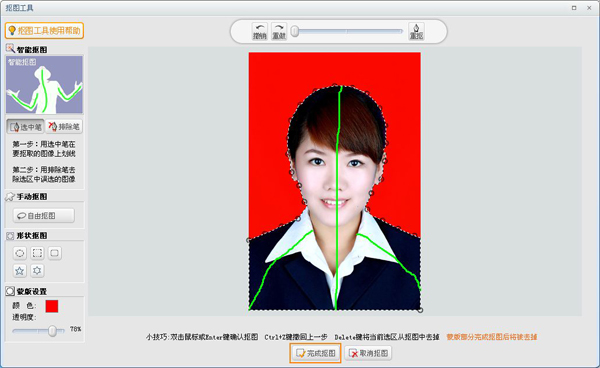Adjust the top brush size slider handle
Image resolution: width=600 pixels, height=368 pixels.
coord(295,31)
